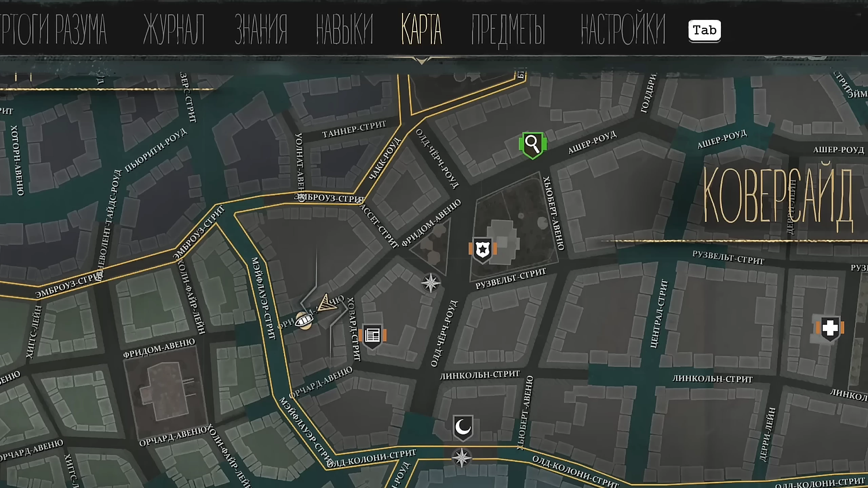868x488 pixels.
Task: Select the police station badge icon
Action: [482, 249]
